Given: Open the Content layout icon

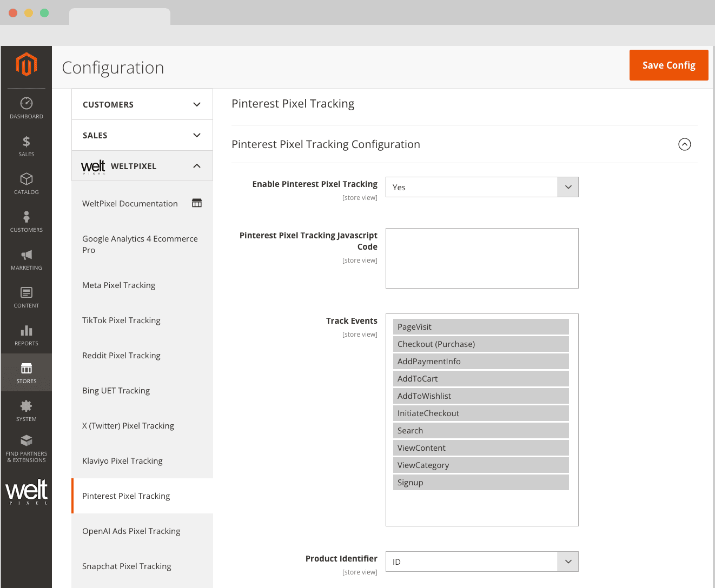Looking at the screenshot, I should click(27, 292).
